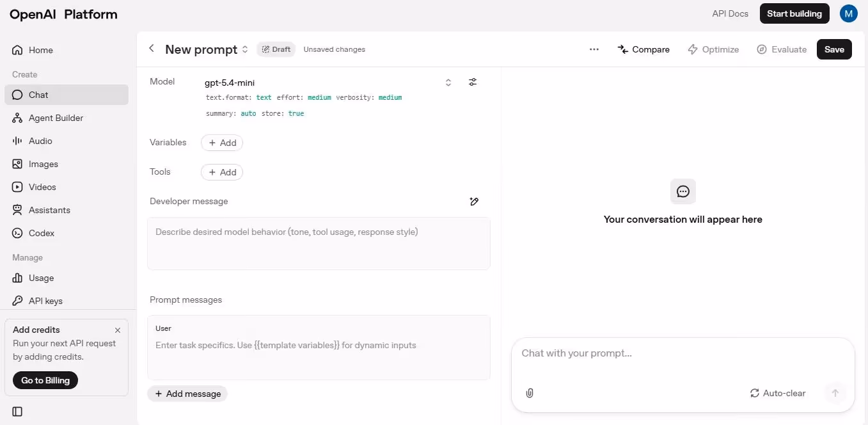This screenshot has height=425, width=868.
Task: Click the conversation placeholder chat icon
Action: click(683, 191)
